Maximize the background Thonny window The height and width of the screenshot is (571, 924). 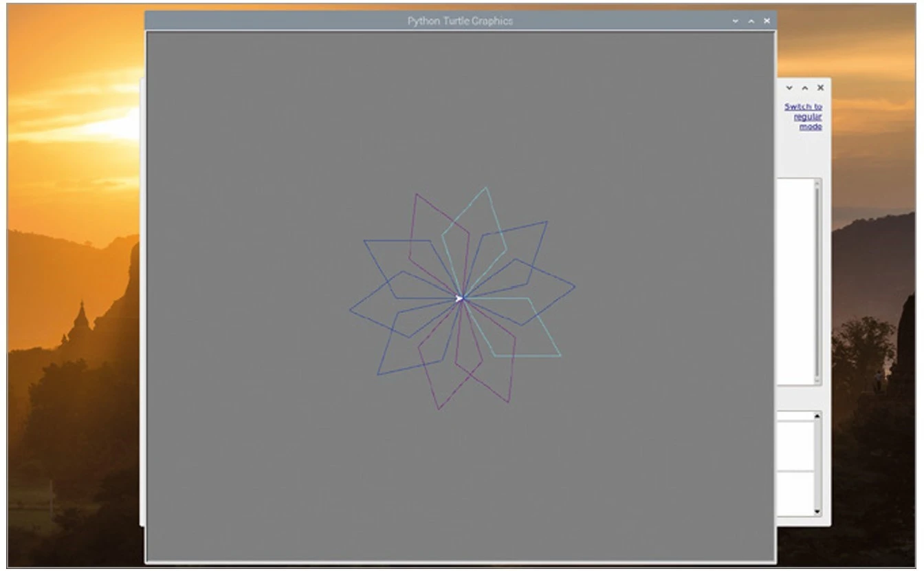pyautogui.click(x=804, y=88)
